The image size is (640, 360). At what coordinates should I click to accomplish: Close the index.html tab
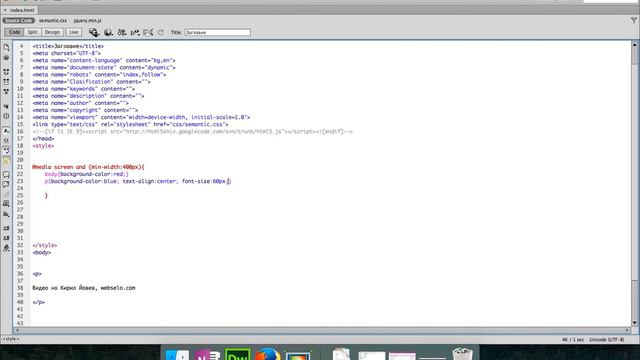[x=5, y=10]
